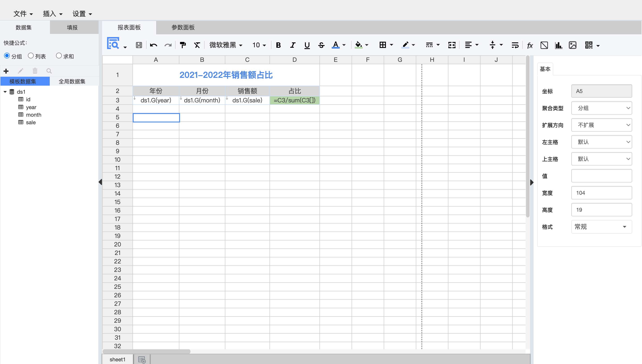This screenshot has width=642, height=364.
Task: Click the 值 input field
Action: click(x=601, y=176)
